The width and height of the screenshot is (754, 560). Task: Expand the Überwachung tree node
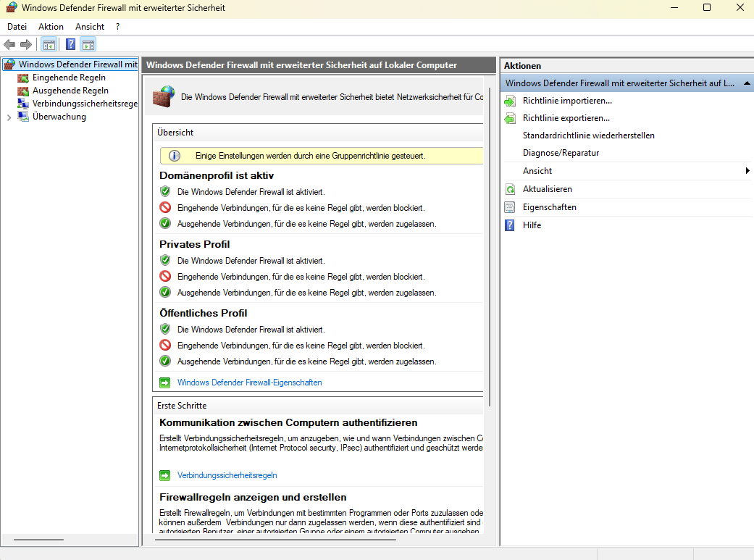(x=9, y=117)
